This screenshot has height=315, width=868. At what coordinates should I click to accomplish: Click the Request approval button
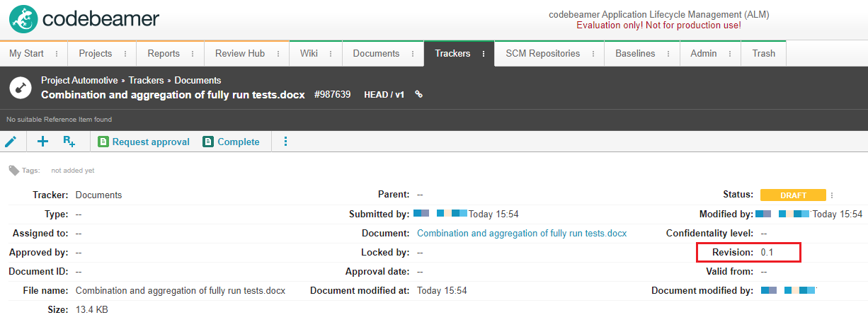click(x=144, y=142)
